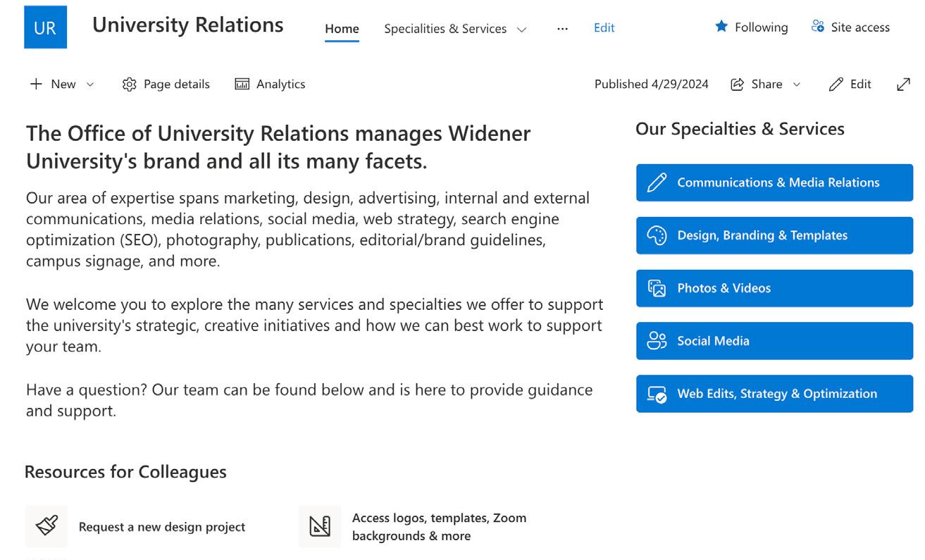The width and height of the screenshot is (925, 560).
Task: Click the Page details gear icon
Action: click(129, 85)
